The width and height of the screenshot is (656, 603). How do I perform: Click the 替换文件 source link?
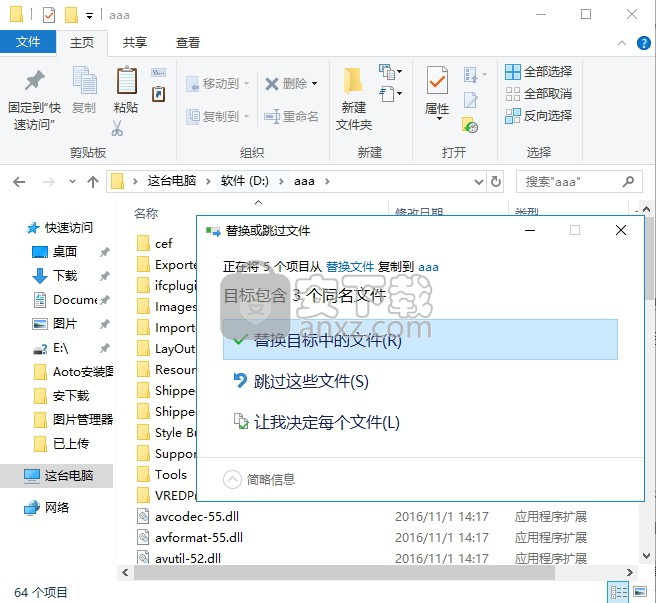coord(350,267)
